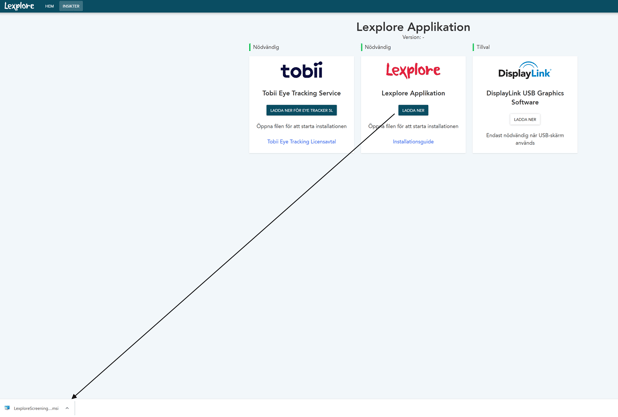Click DisplayLink USB Graphics Software title

pos(525,97)
